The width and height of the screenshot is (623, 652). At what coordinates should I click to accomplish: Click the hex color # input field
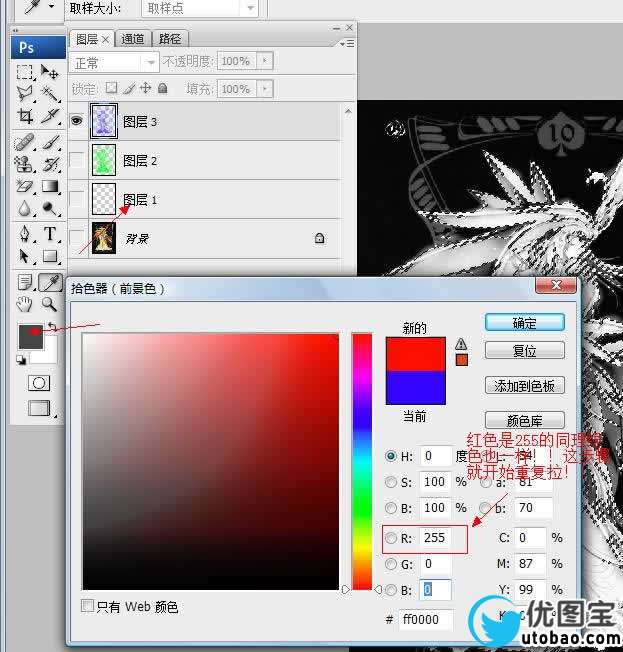[426, 619]
